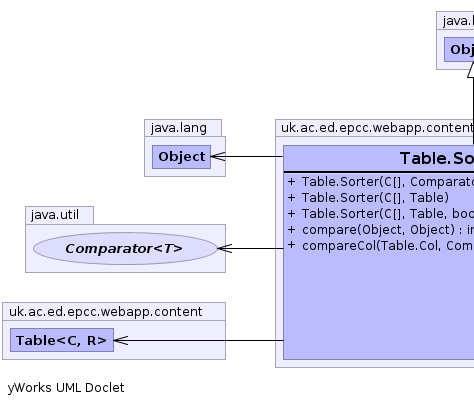The image size is (474, 405).
Task: Select the Comparator<T> interface ellipse
Action: (125, 248)
